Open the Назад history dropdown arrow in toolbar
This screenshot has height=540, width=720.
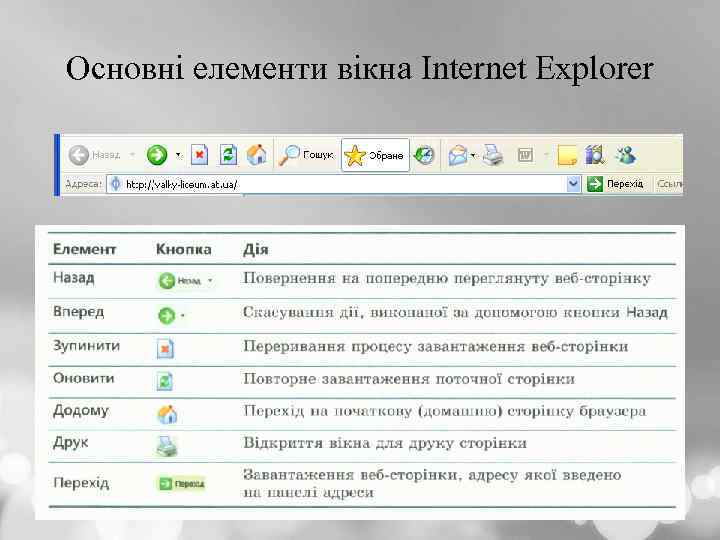[132, 155]
